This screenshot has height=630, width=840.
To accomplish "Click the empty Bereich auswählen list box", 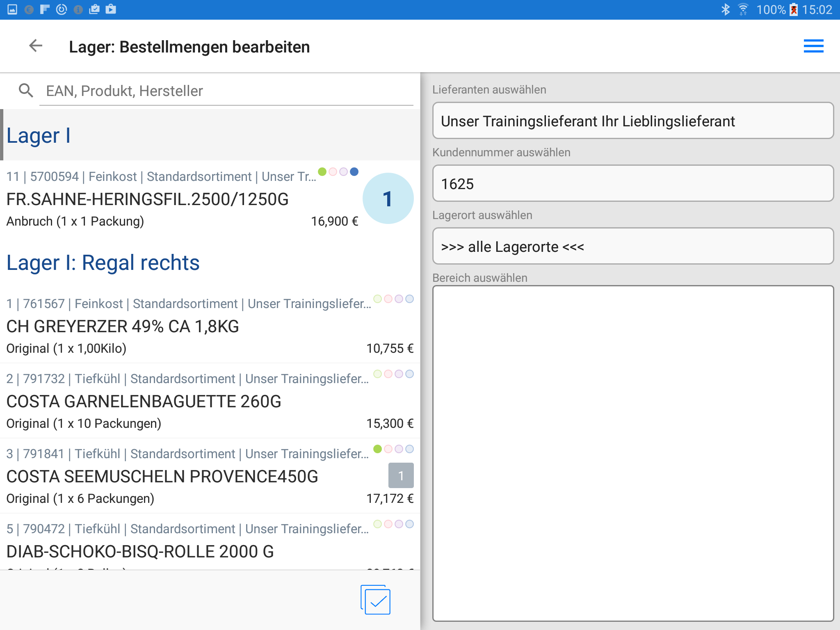I will coord(633,453).
